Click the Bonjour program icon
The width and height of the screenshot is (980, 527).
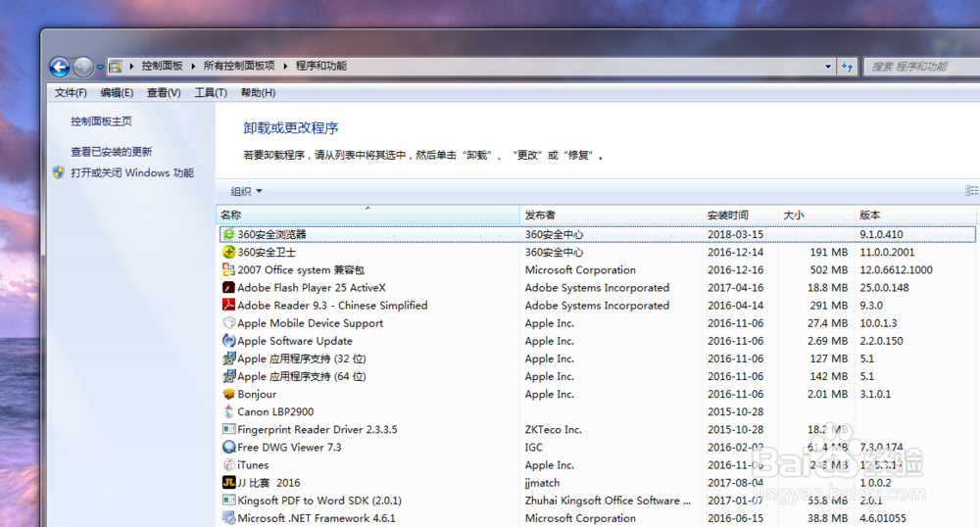coord(228,394)
